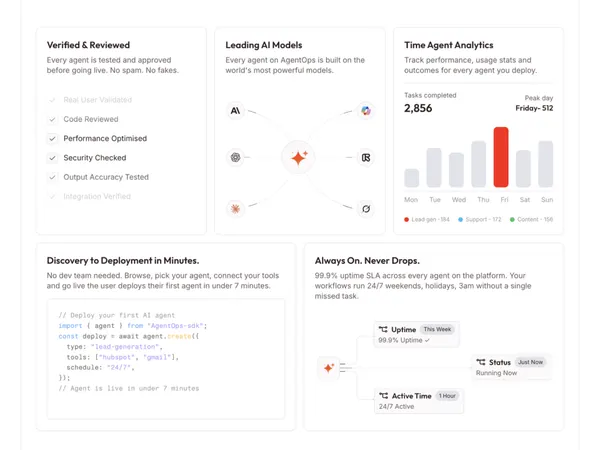The image size is (600, 450).
Task: Click the "Tasks completed" label
Action: [x=430, y=95]
